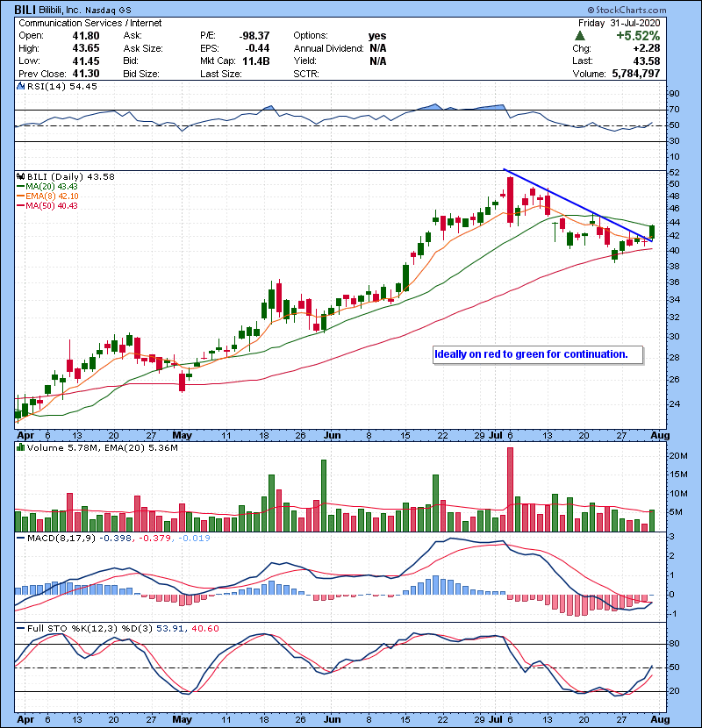702x728 pixels.
Task: Click the Prev Close value 41.30
Action: [x=86, y=74]
